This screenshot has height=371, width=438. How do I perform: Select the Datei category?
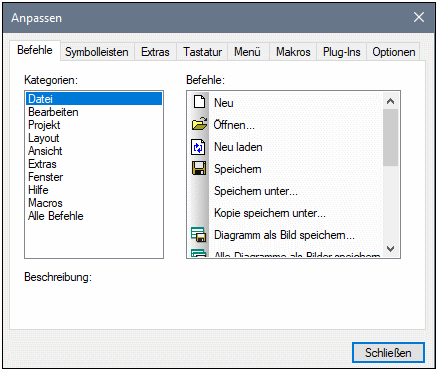tap(94, 99)
